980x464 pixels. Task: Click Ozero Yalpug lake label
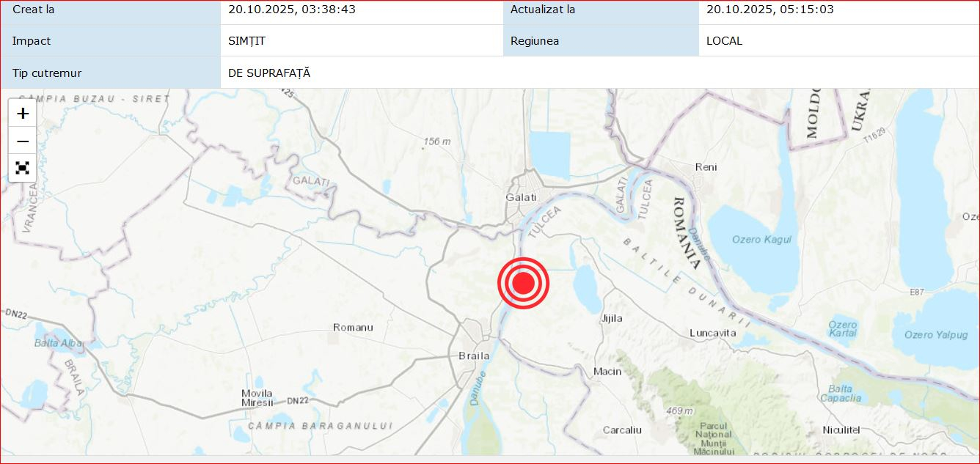click(x=936, y=335)
